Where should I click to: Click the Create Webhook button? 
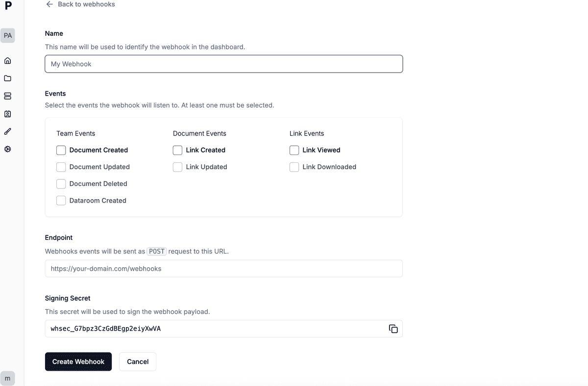pos(78,361)
